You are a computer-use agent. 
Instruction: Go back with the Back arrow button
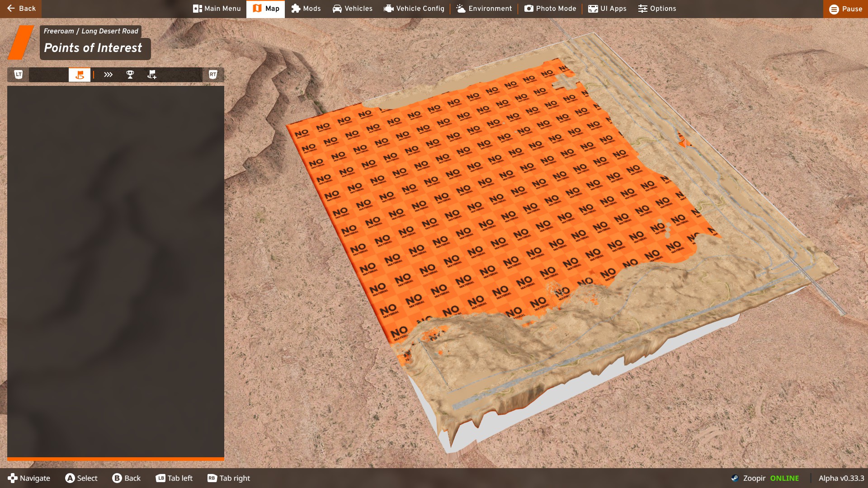pyautogui.click(x=21, y=9)
